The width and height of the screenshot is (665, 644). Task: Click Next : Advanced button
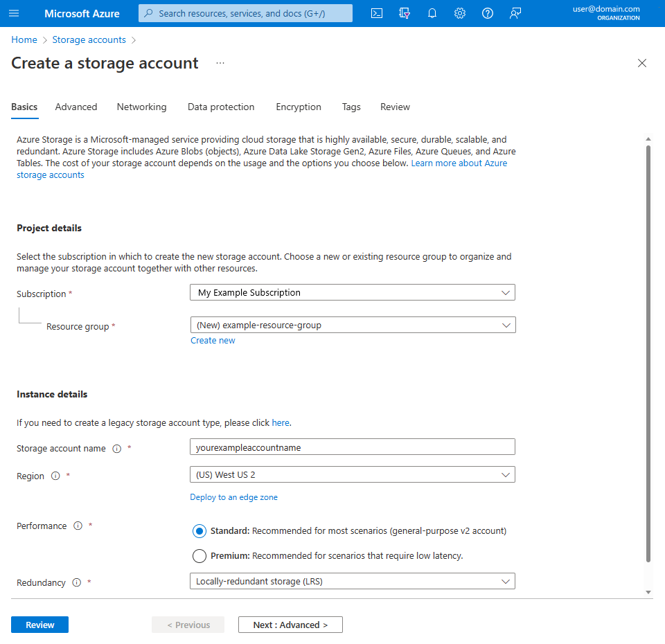tap(290, 625)
